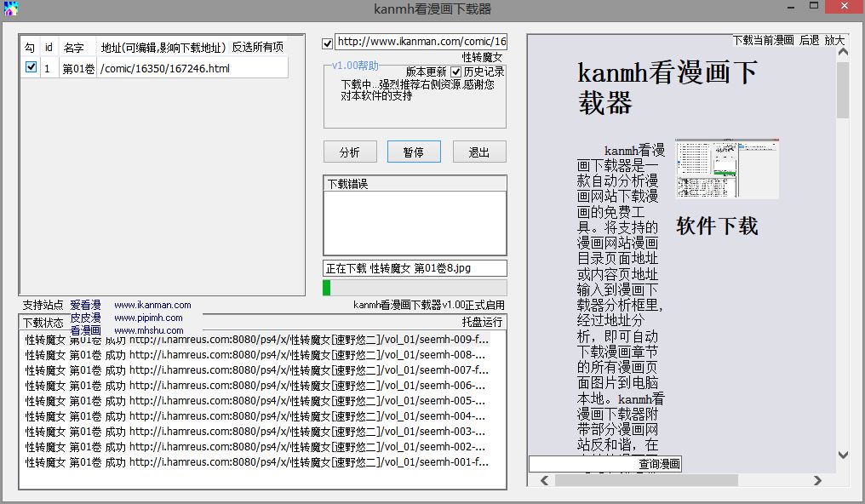Visit the 皮皮漫 www.pipimh.com link

click(x=149, y=318)
